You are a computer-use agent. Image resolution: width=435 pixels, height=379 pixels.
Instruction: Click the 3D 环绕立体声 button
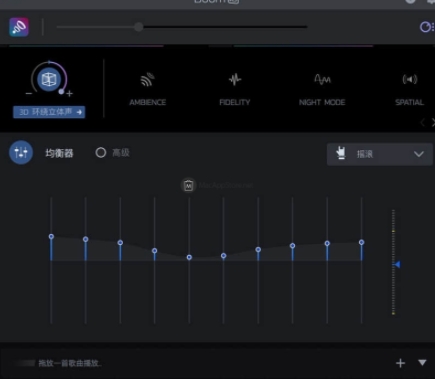pyautogui.click(x=49, y=112)
